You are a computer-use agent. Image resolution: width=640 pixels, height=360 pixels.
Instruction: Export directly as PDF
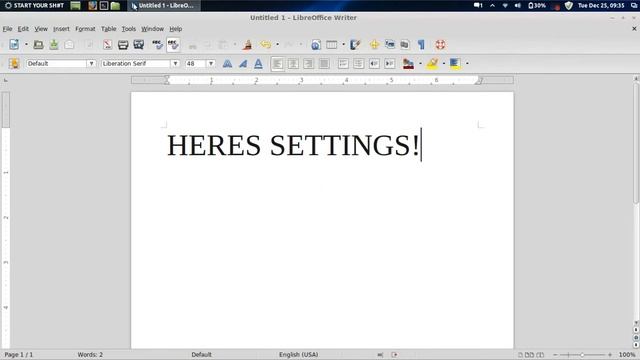[107, 44]
